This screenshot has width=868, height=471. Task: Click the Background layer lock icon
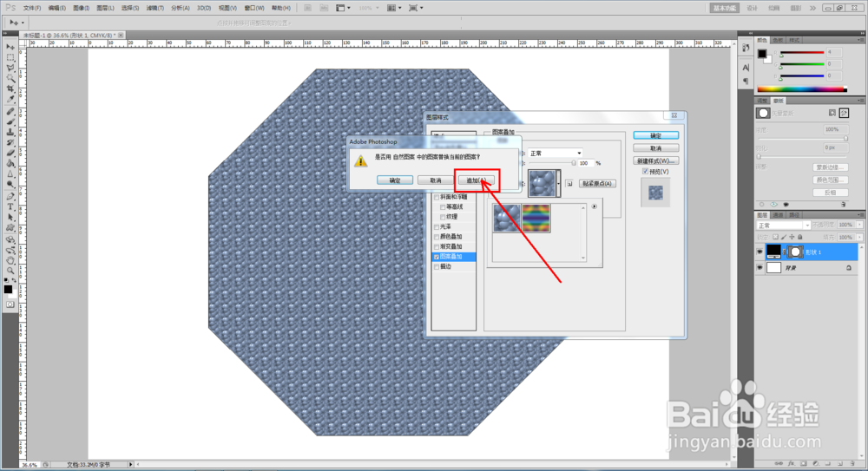849,268
